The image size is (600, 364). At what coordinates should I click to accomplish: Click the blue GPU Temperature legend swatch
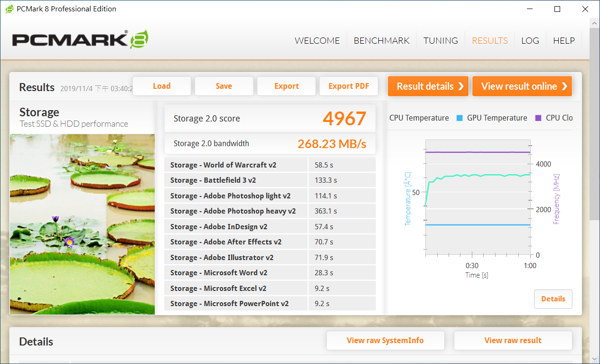tap(459, 118)
